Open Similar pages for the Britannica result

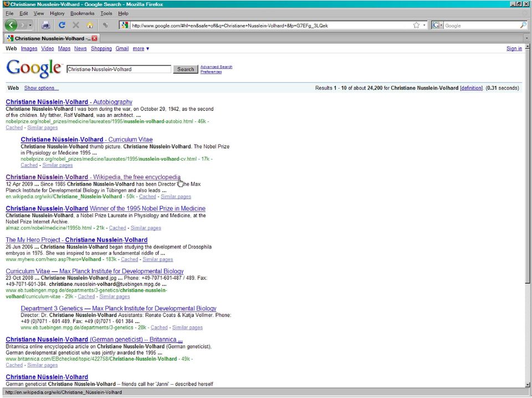point(43,365)
